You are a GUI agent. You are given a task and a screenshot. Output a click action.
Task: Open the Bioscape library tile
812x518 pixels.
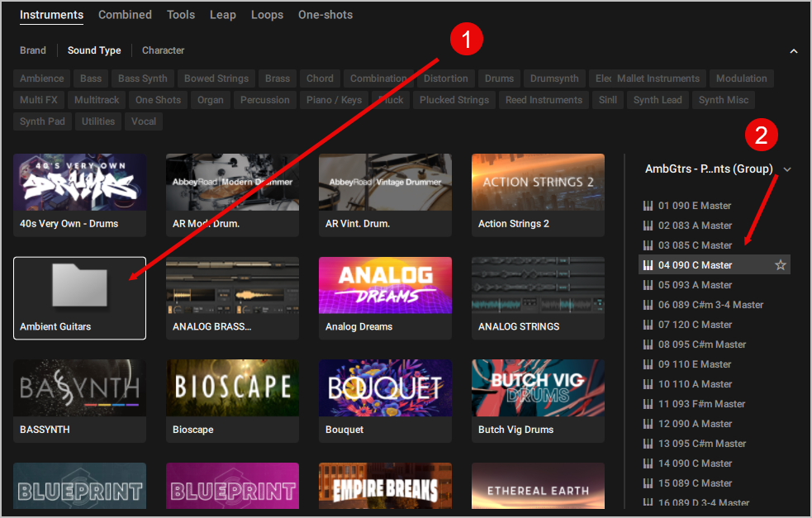tap(232, 401)
